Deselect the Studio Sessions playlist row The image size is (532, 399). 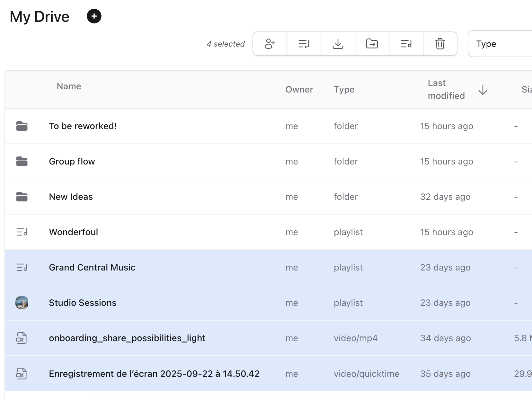(83, 303)
